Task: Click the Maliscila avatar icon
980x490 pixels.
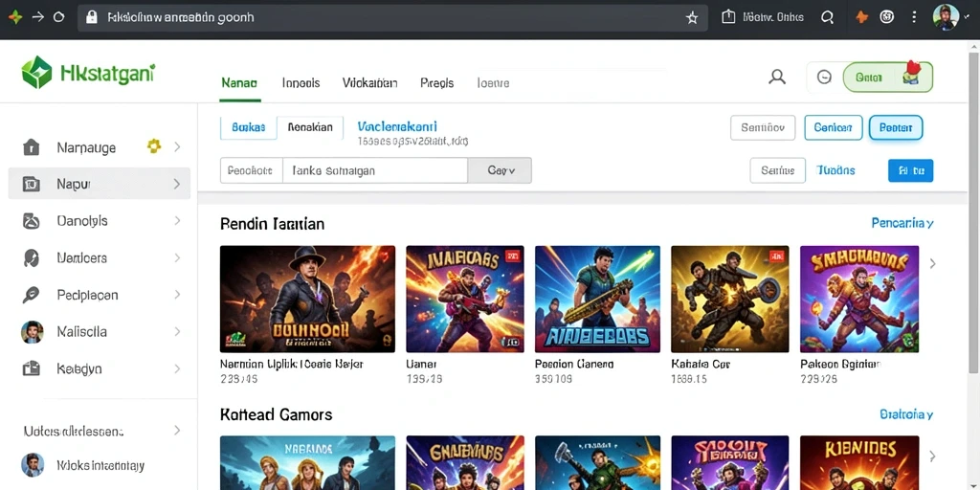Action: [x=32, y=332]
